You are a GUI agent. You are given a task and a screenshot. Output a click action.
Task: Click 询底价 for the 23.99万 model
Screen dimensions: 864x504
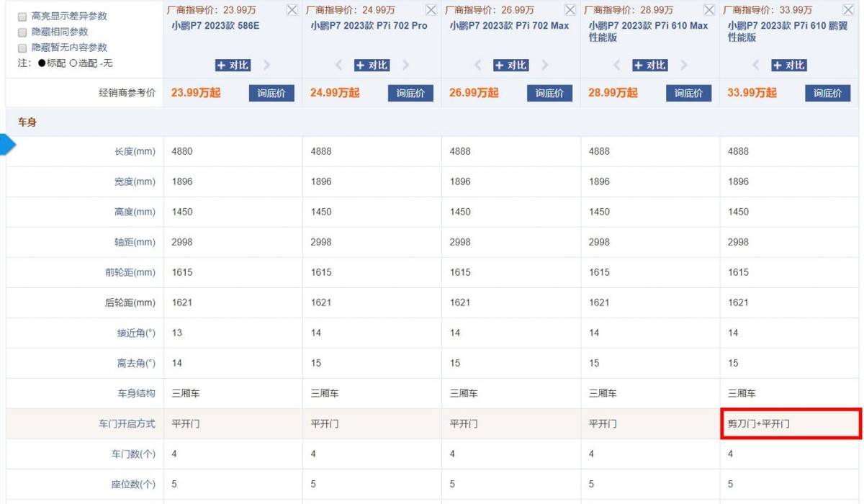(x=271, y=93)
